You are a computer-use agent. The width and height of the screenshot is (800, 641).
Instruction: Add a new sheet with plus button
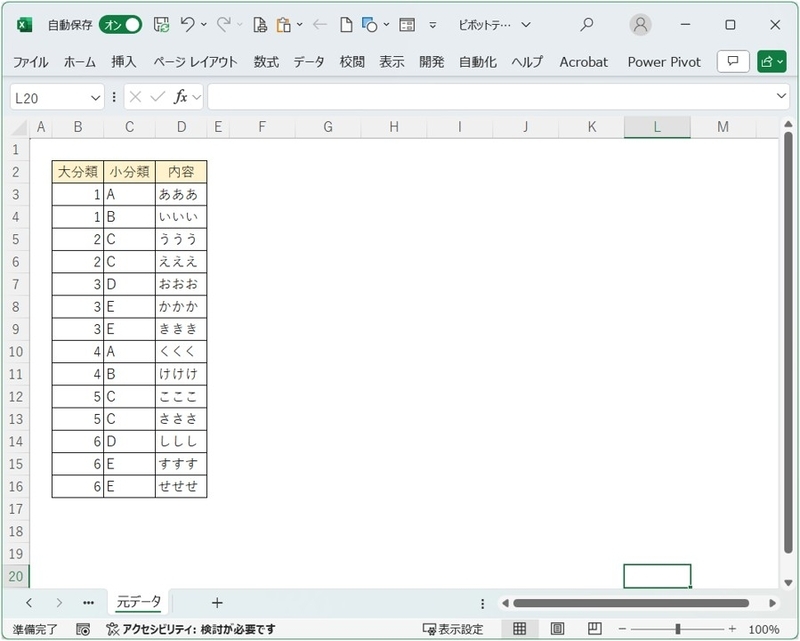coord(217,603)
